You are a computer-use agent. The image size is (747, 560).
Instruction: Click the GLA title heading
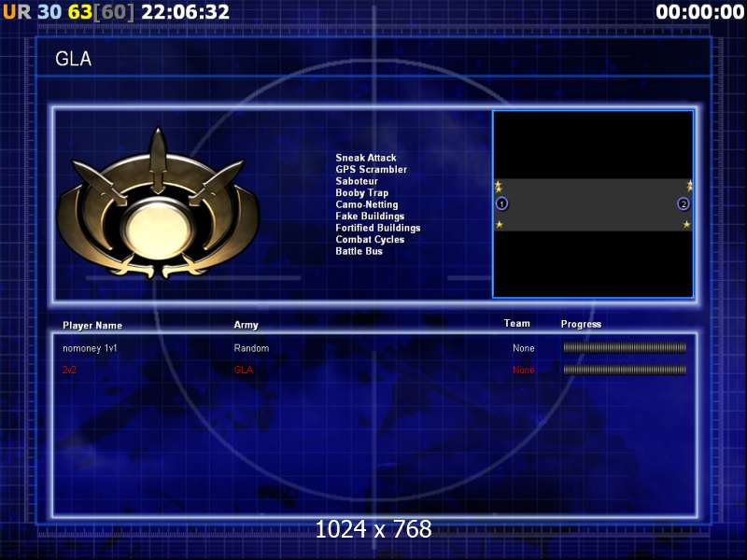(x=73, y=59)
